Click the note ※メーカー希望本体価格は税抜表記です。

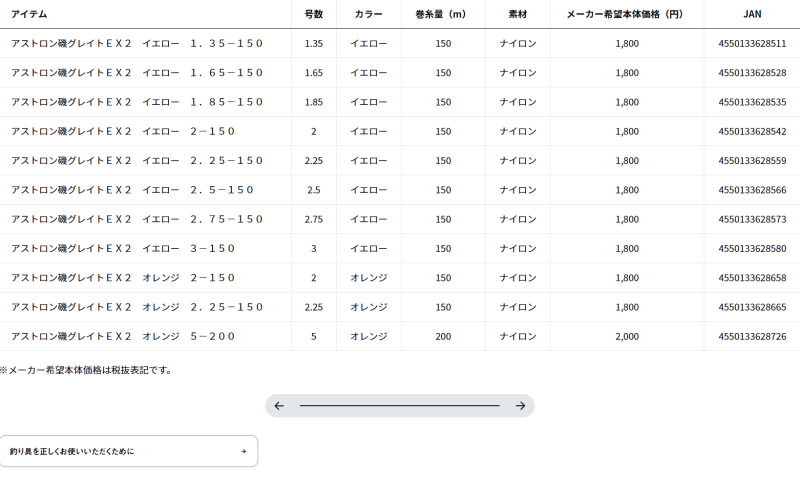tap(86, 370)
